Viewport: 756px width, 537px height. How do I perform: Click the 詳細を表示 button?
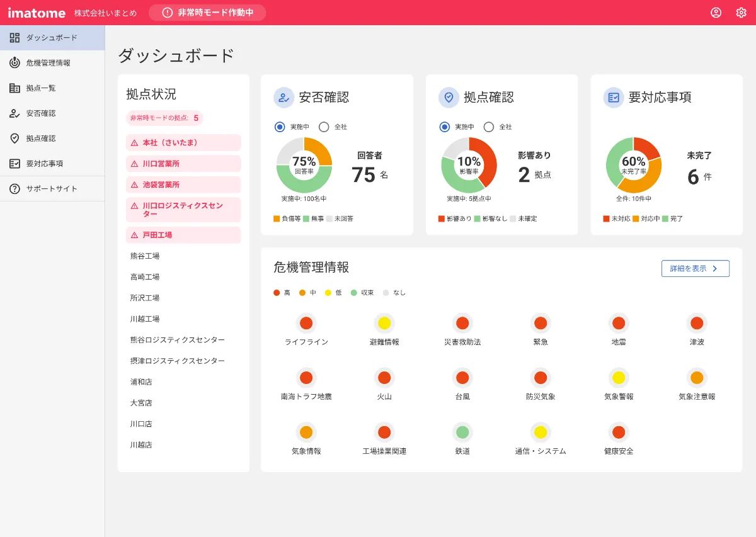coord(695,268)
